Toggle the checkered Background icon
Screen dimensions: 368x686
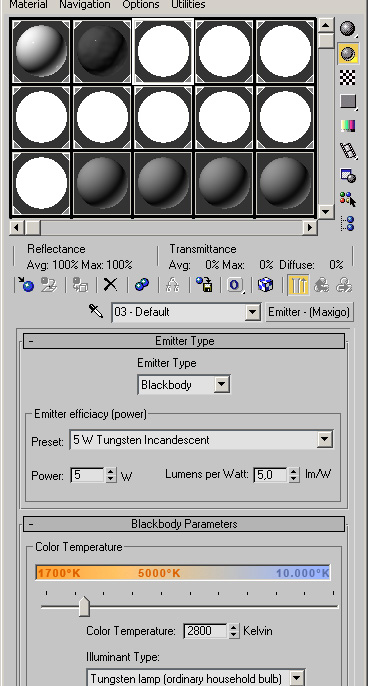pos(348,78)
